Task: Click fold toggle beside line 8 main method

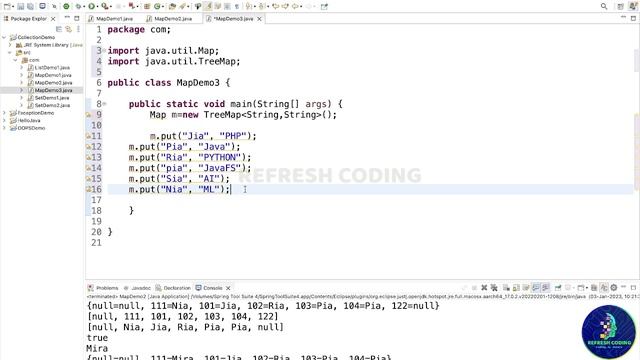Action: (104, 104)
